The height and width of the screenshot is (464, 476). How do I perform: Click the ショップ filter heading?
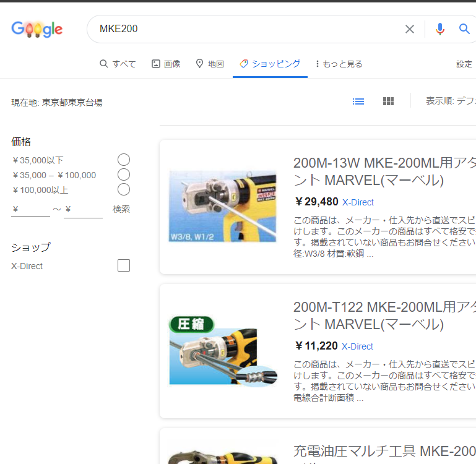[x=31, y=247]
